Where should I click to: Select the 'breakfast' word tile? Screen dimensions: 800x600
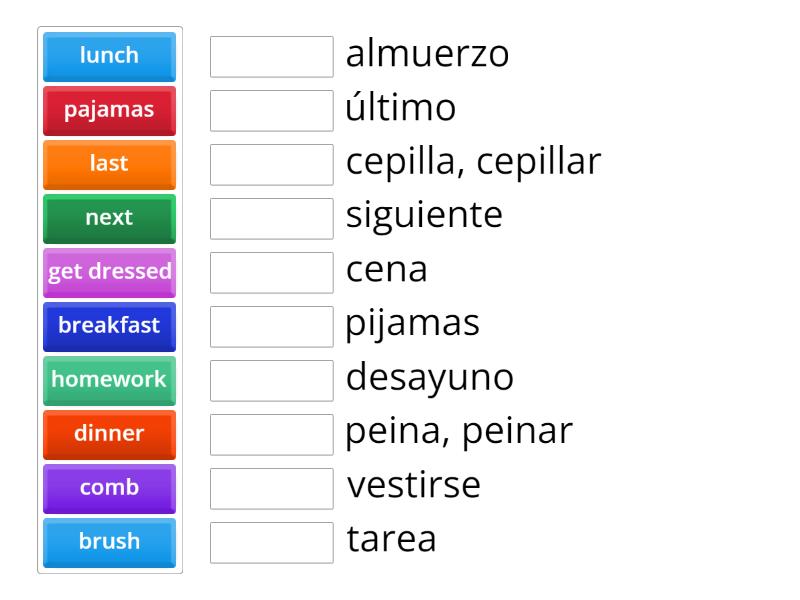tap(109, 326)
